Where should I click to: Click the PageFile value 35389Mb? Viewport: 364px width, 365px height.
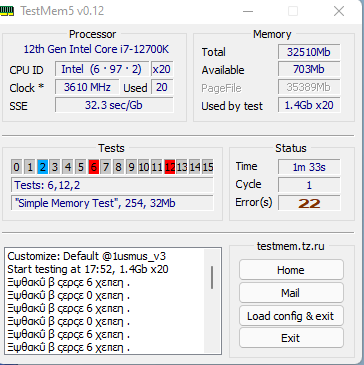309,87
